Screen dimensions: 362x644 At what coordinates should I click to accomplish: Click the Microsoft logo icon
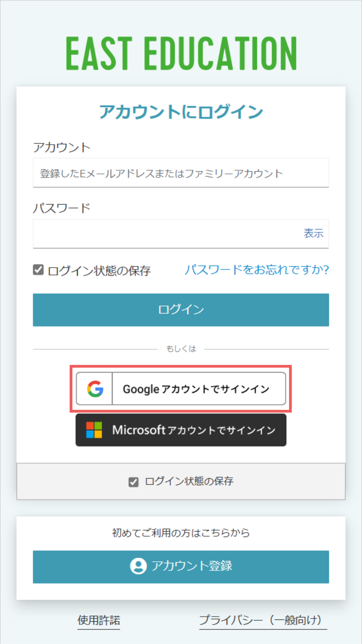(94, 430)
